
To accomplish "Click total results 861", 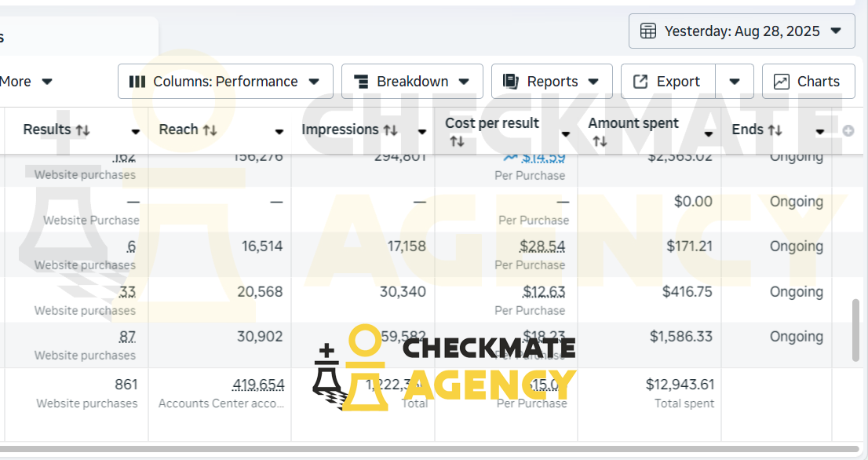I will (126, 384).
